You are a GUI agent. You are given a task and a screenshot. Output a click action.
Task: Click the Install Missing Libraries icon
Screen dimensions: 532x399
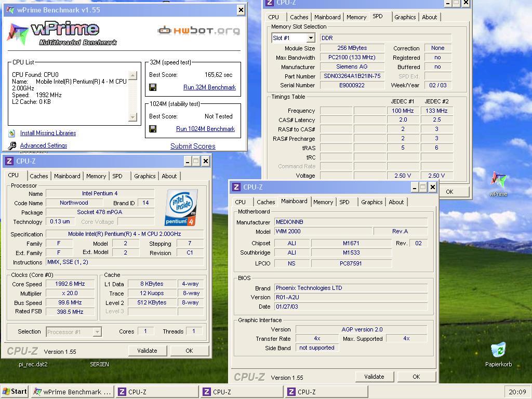point(12,133)
